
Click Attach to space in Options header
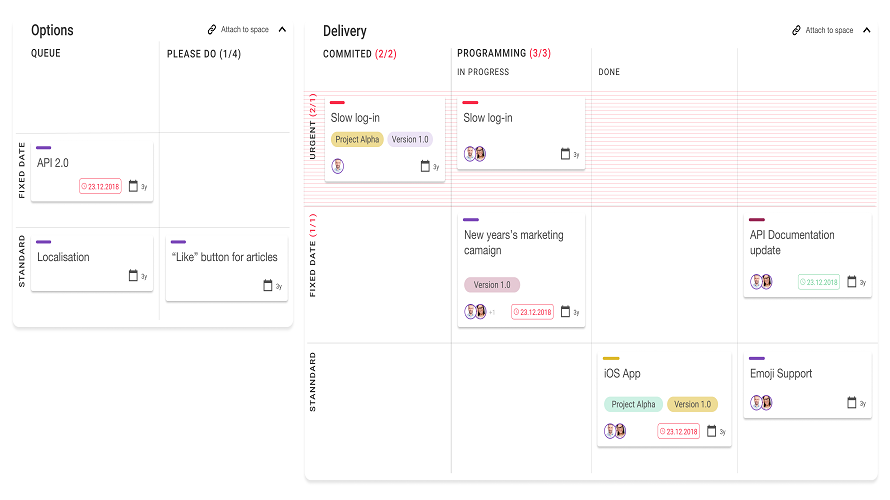[245, 30]
